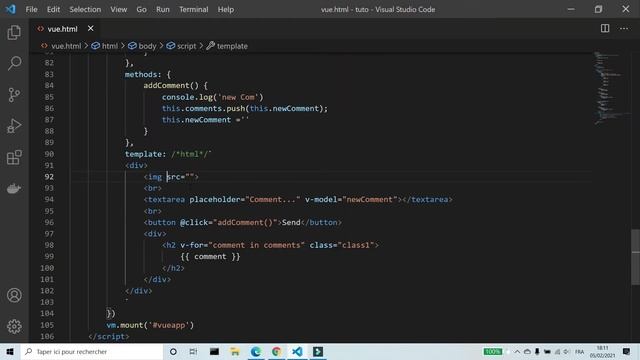Expand the script breadcrumb item
The width and height of the screenshot is (640, 360).
tap(181, 46)
